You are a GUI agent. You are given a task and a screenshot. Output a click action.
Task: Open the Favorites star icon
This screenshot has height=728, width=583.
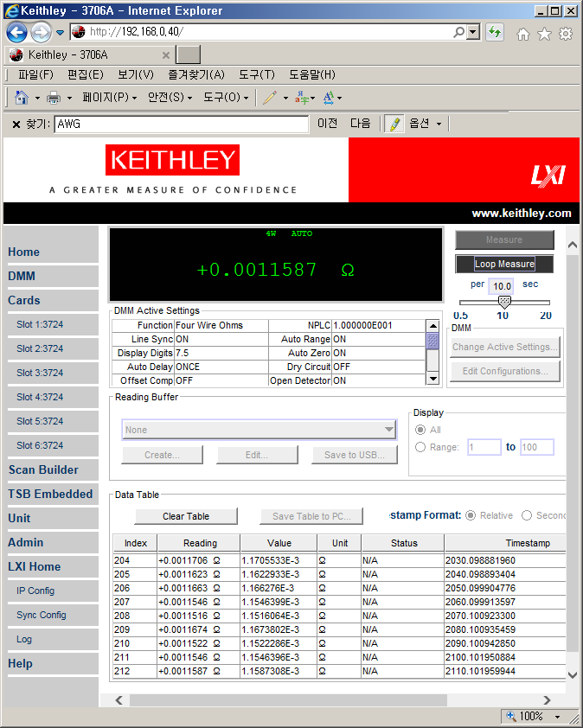[x=544, y=34]
